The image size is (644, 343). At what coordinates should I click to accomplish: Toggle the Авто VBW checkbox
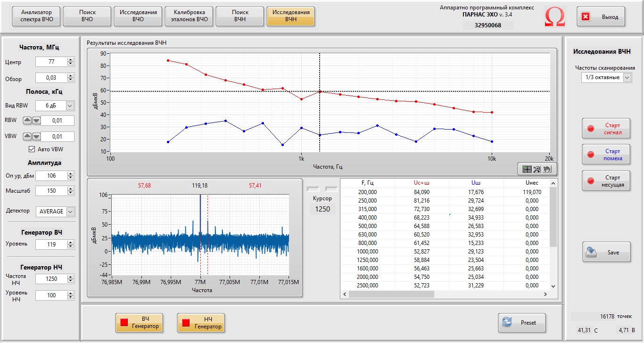32,149
